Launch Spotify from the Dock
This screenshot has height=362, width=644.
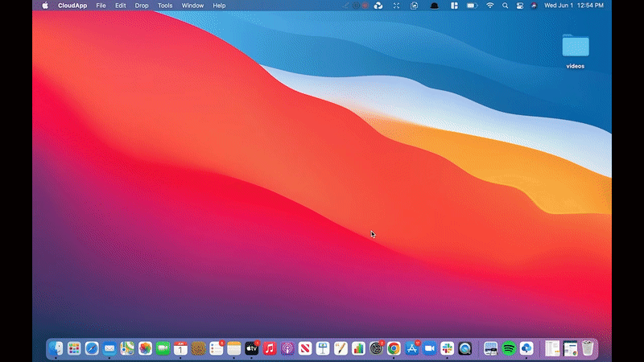509,348
